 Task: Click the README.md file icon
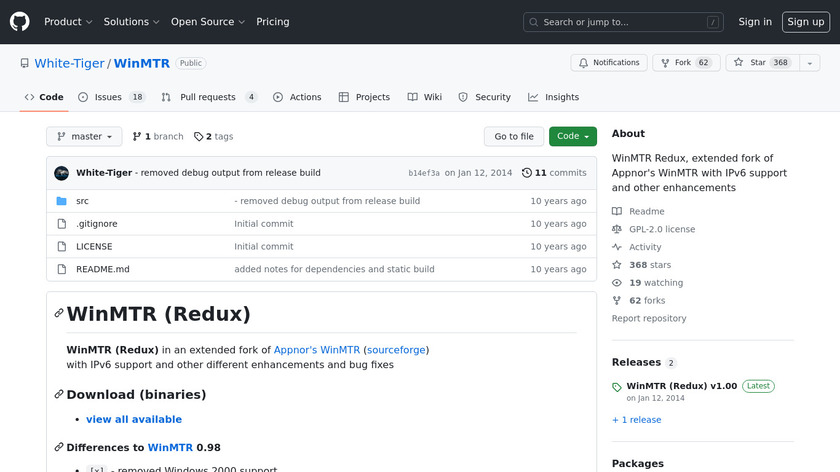tap(61, 269)
